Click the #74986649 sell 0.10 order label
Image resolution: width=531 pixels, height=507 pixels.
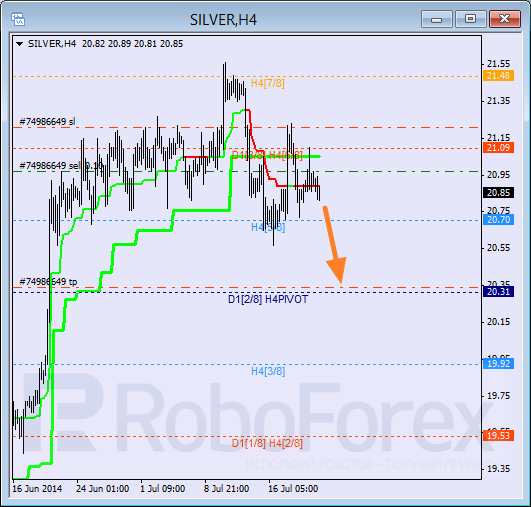pos(61,166)
